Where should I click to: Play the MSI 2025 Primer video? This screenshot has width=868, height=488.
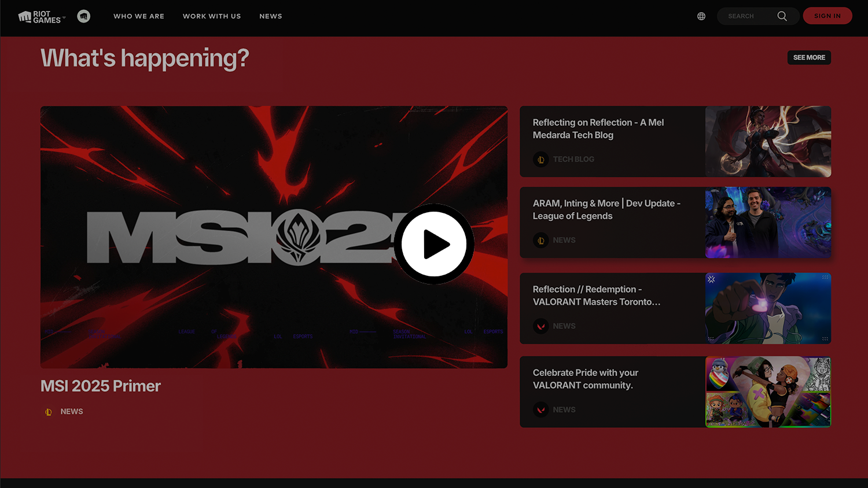coord(434,244)
